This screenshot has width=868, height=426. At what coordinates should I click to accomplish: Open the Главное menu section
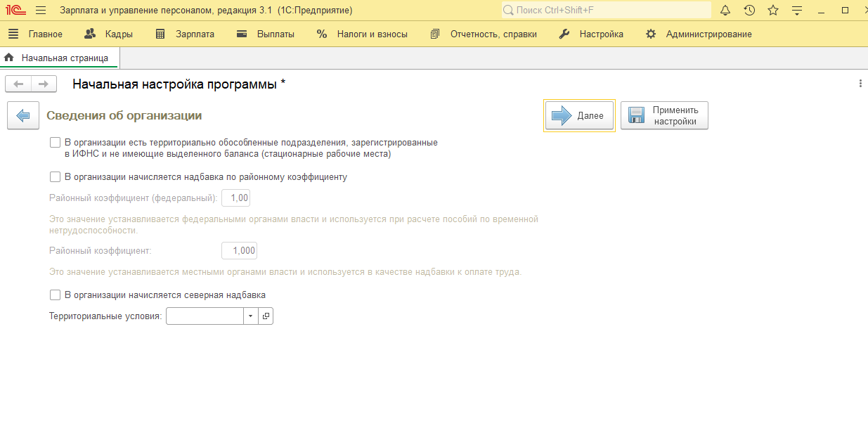pos(46,34)
